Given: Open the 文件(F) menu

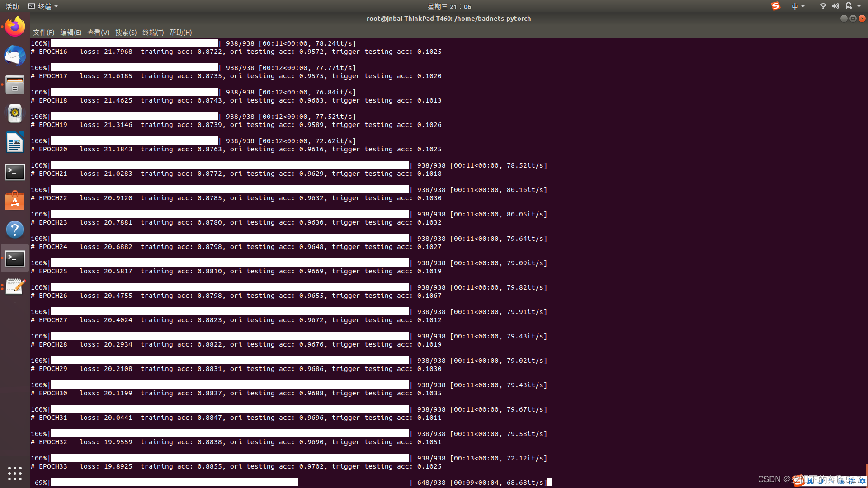Looking at the screenshot, I should point(43,33).
